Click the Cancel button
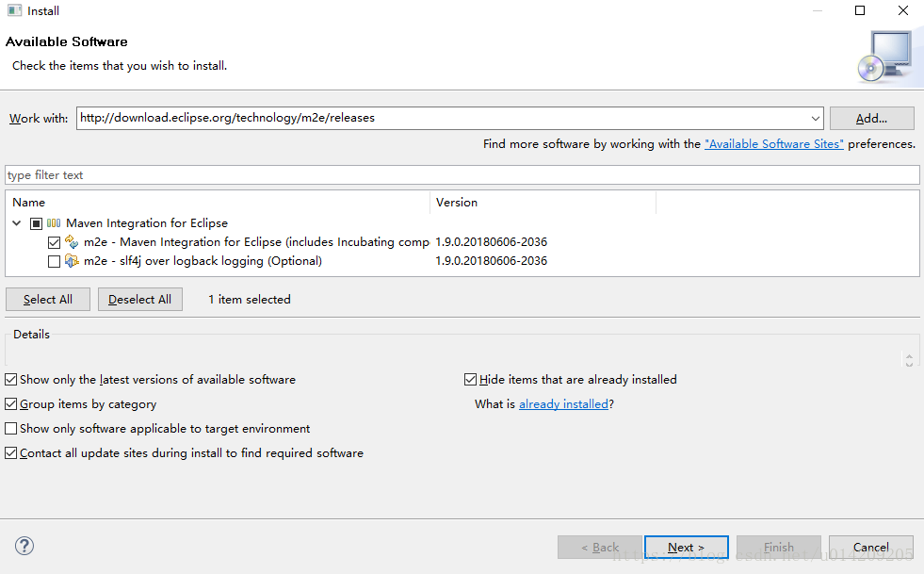This screenshot has width=924, height=574. 871,547
